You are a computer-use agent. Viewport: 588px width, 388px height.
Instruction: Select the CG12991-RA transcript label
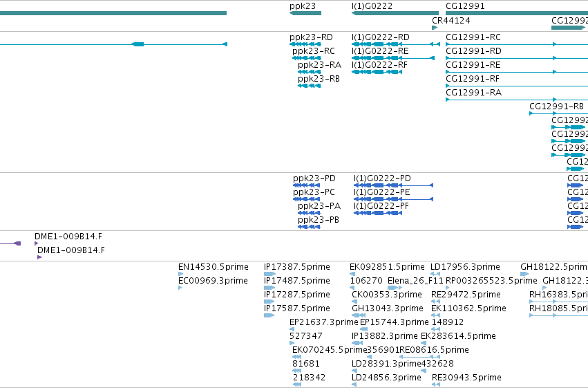473,93
